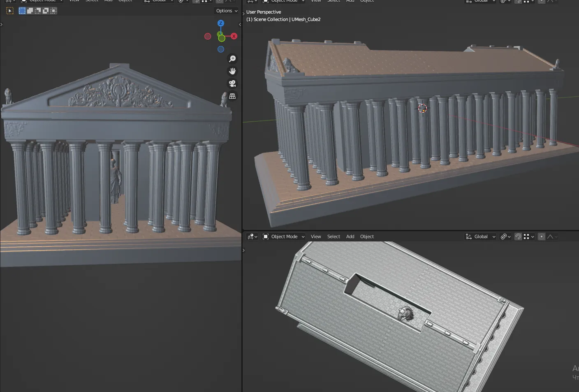Viewport: 579px width, 392px height.
Task: Click the pivot point icon in the top-right header
Action: [x=502, y=2]
